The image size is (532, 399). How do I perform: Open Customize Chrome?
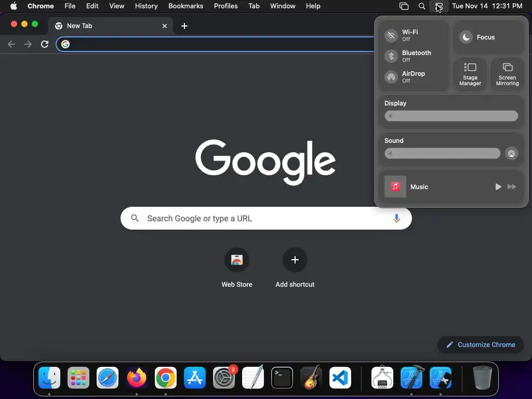click(481, 345)
